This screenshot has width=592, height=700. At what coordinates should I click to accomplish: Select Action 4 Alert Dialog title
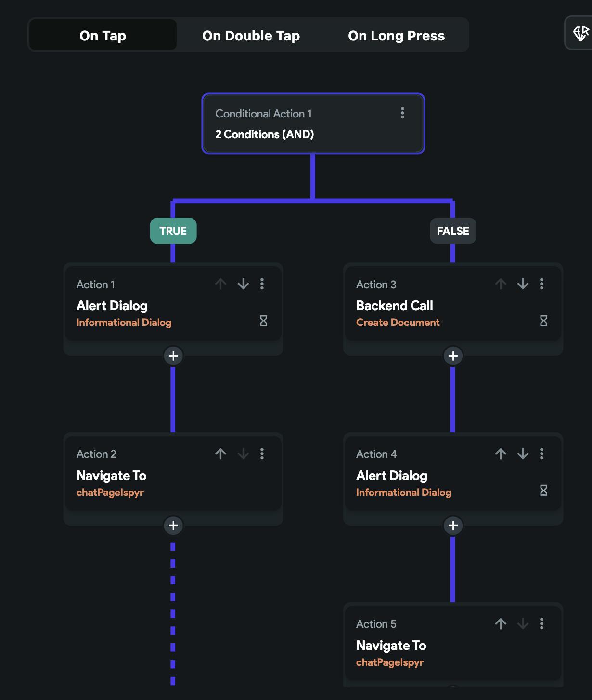[x=392, y=476]
